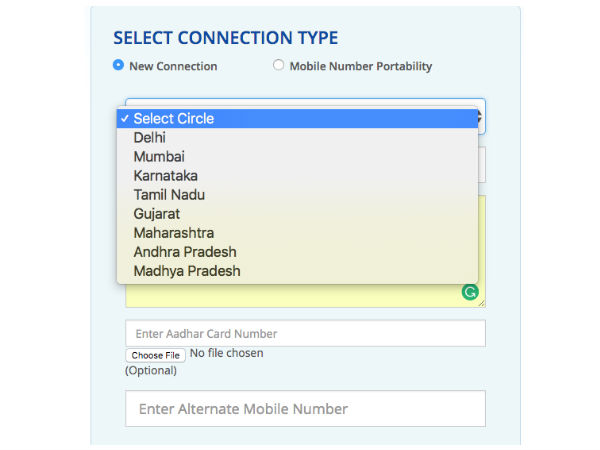Screen dimensions: 600x450
Task: Focus the Enter Aadhar Card Number field
Action: click(305, 333)
